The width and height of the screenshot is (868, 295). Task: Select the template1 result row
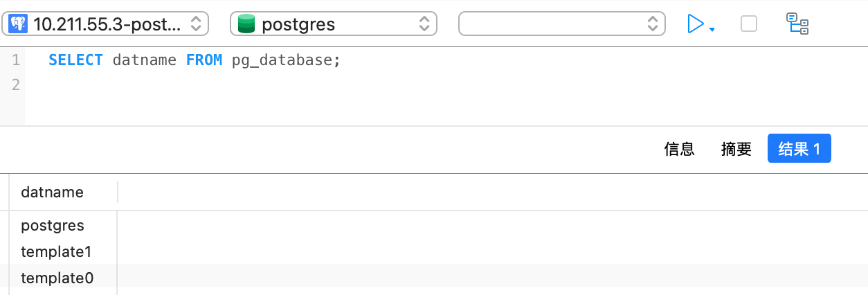(x=56, y=251)
